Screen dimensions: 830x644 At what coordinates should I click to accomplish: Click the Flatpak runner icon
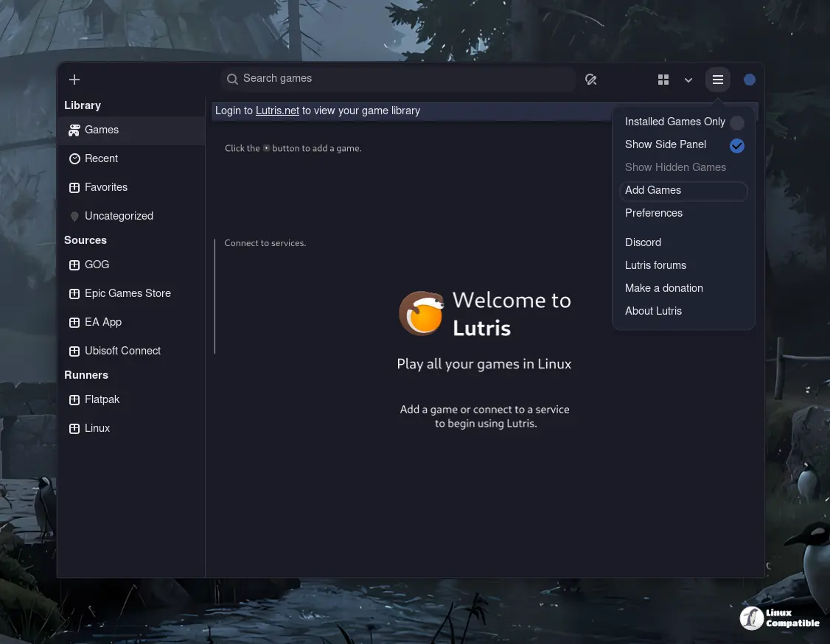pos(74,400)
